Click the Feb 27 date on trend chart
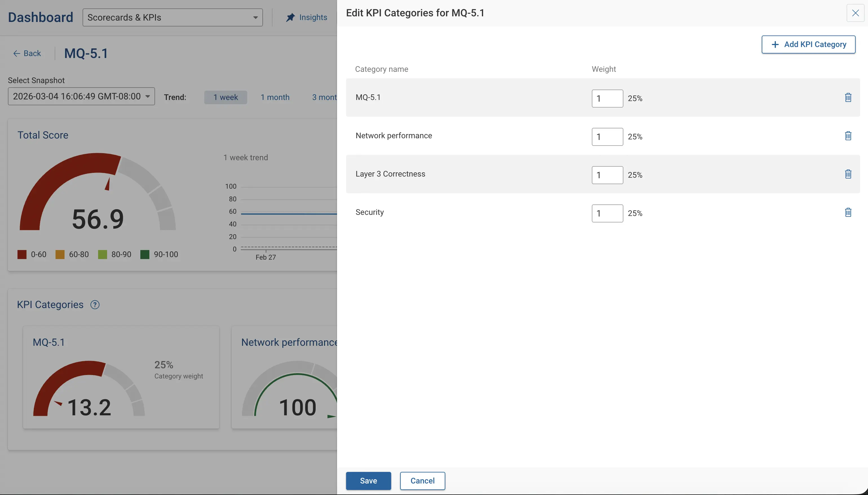The width and height of the screenshot is (868, 495). pyautogui.click(x=266, y=257)
